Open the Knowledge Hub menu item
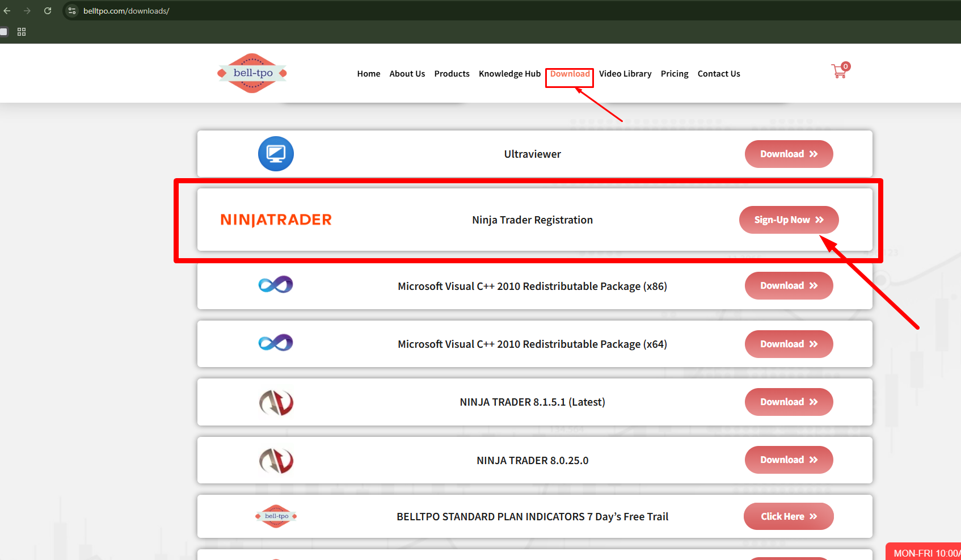 click(x=509, y=74)
